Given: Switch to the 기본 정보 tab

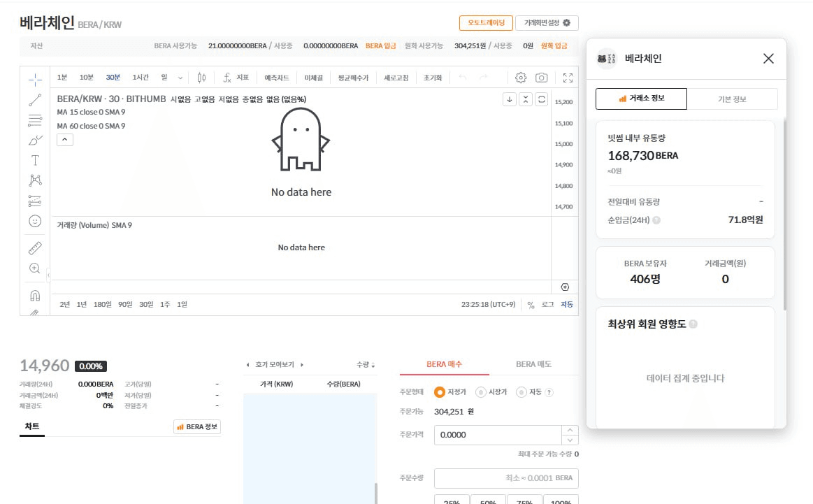Looking at the screenshot, I should coord(732,99).
